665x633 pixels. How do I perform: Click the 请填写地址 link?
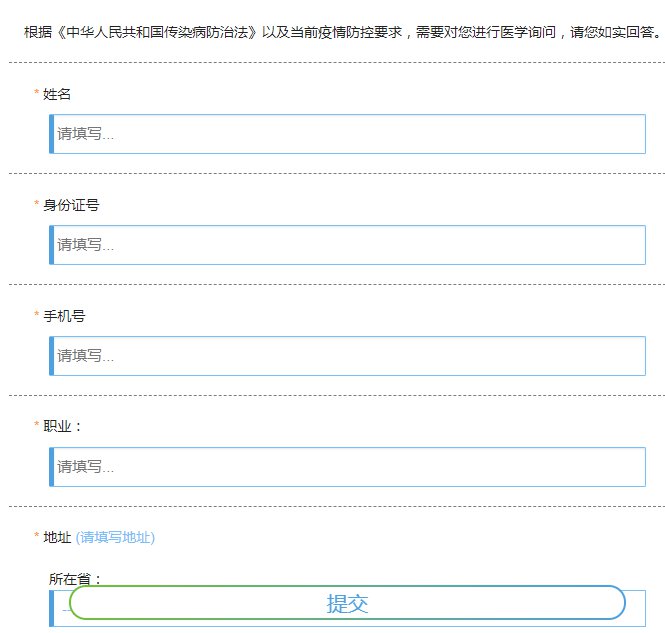[x=115, y=537]
